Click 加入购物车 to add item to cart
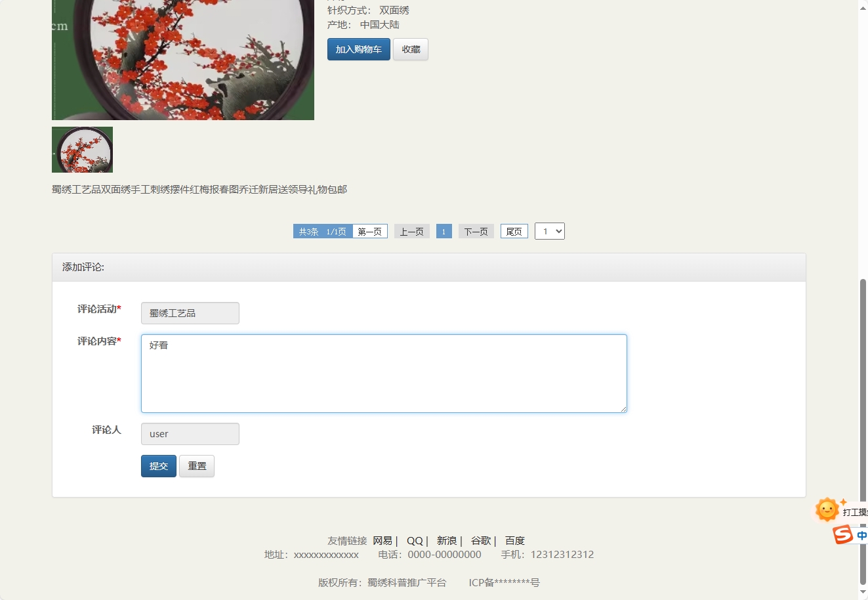868x600 pixels. [358, 49]
